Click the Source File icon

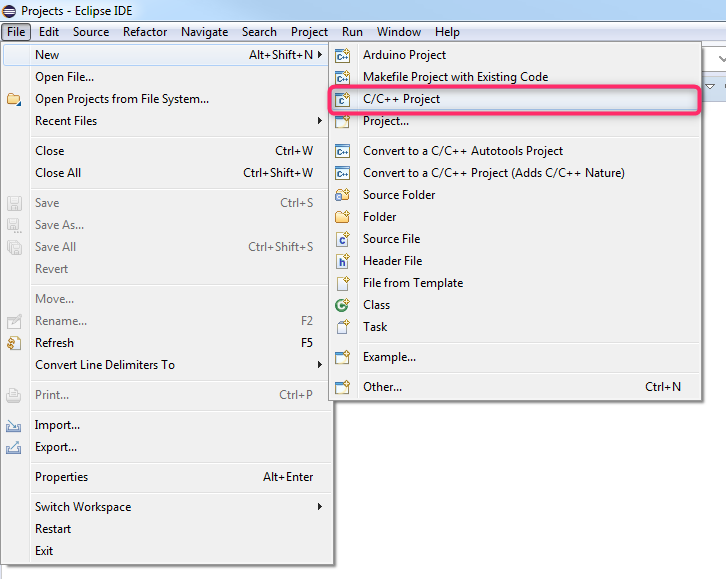(x=343, y=239)
